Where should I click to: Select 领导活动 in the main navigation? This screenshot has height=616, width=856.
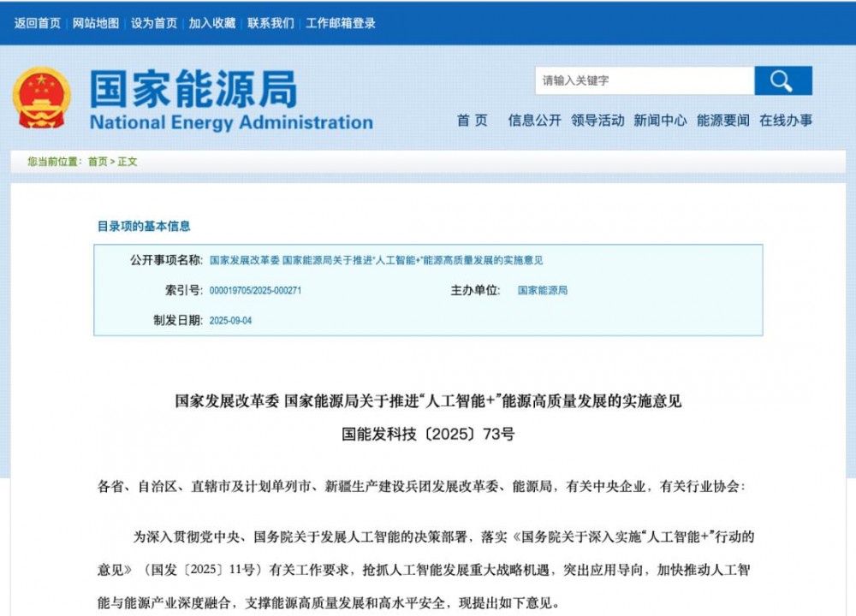[x=596, y=121]
